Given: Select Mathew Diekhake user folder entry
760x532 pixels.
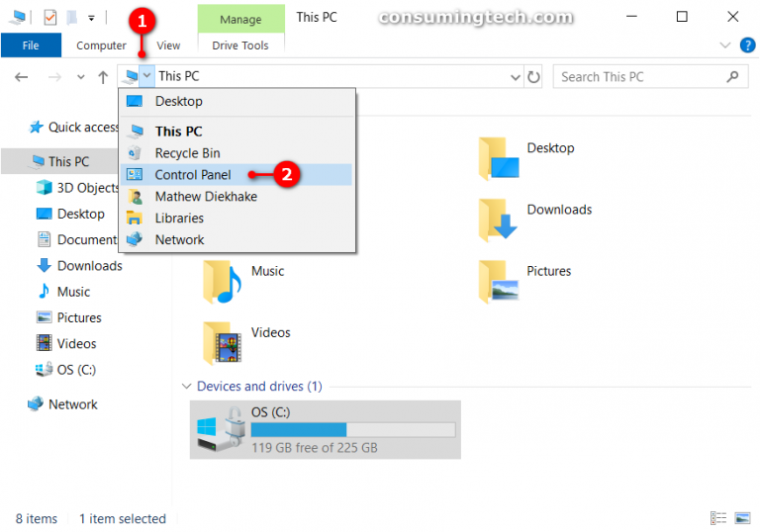Looking at the screenshot, I should pos(237,196).
